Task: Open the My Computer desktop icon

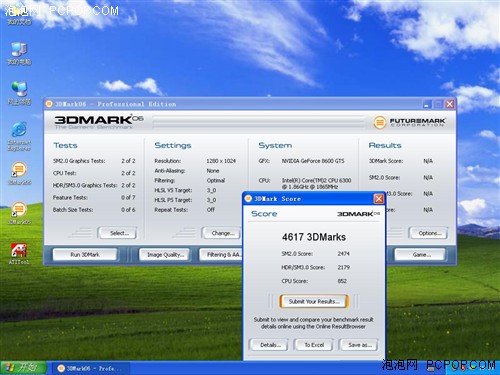Action: click(x=19, y=53)
